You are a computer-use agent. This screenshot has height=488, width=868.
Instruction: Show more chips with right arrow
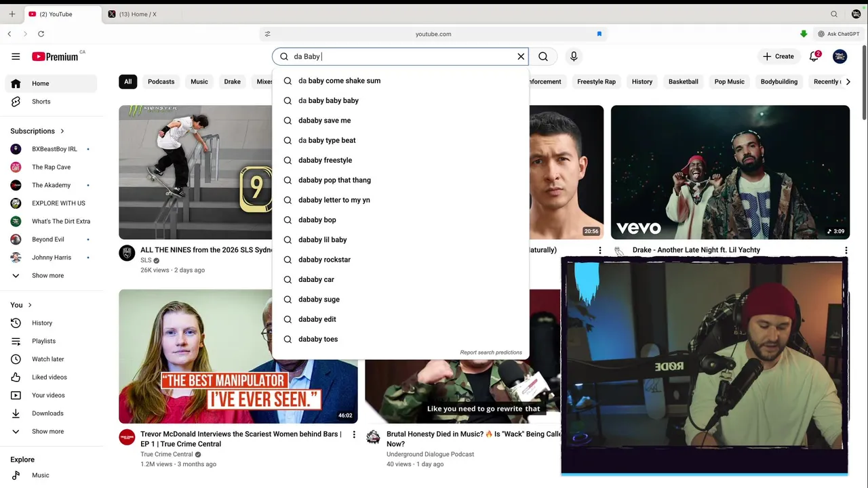tap(848, 81)
